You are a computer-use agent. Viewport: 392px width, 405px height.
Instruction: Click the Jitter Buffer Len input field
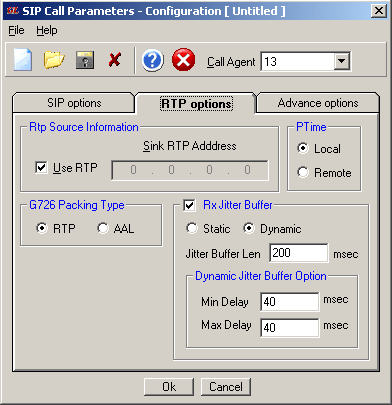coord(298,253)
